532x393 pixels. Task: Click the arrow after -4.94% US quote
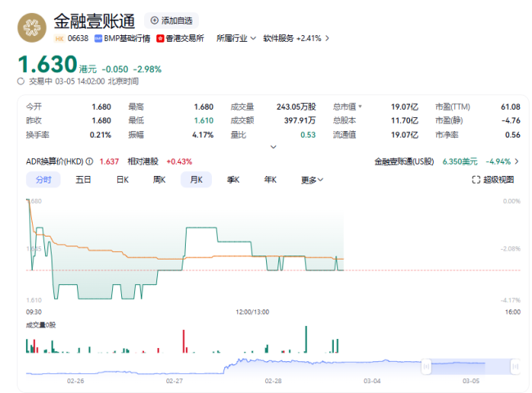point(516,161)
